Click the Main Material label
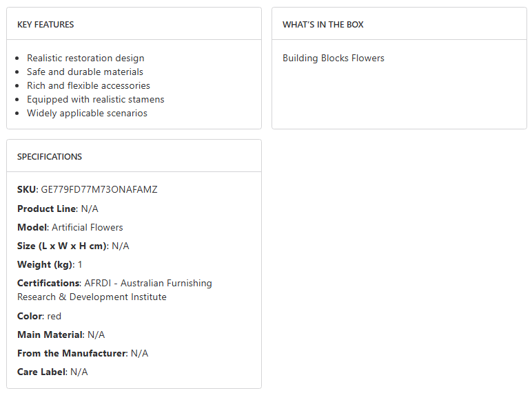Image resolution: width=532 pixels, height=393 pixels. click(50, 335)
